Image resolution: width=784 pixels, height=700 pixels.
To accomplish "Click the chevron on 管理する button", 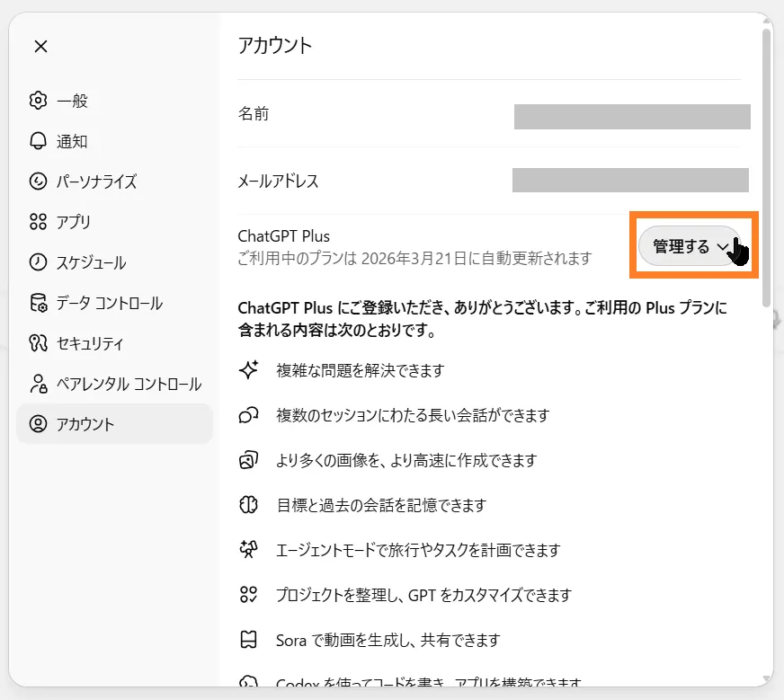I will pyautogui.click(x=724, y=247).
